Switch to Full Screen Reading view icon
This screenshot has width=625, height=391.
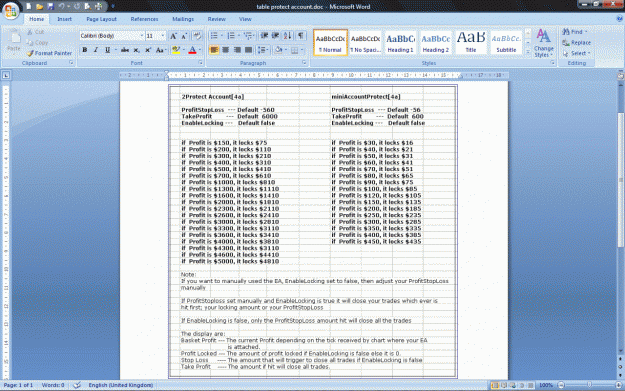(x=504, y=385)
